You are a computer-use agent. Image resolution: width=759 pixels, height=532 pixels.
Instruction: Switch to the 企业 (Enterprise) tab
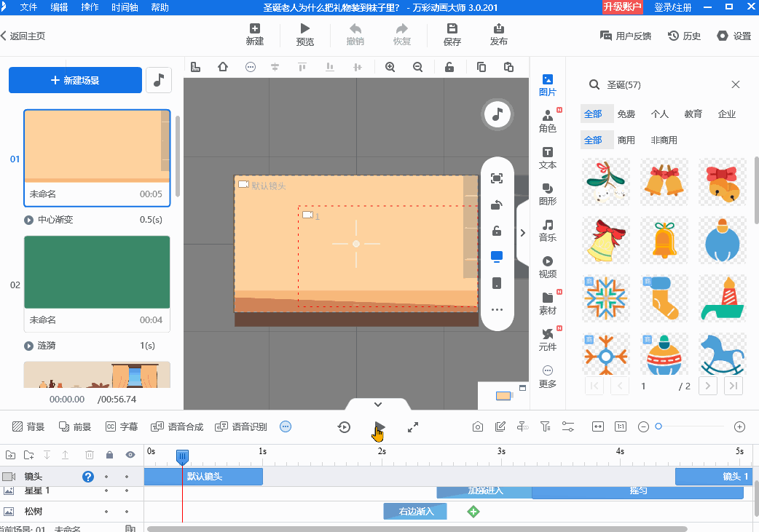coord(726,114)
